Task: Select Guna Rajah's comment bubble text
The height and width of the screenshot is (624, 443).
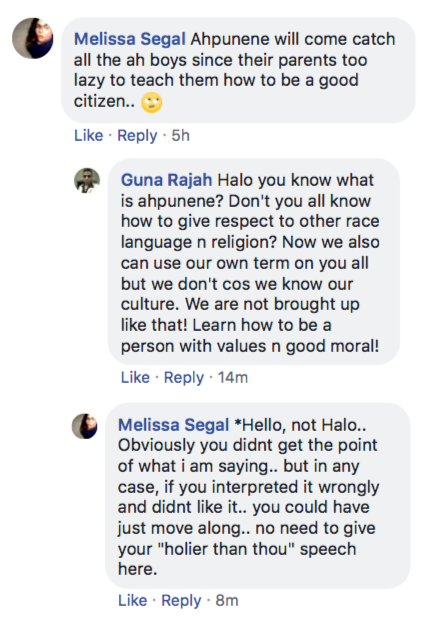Action: [254, 261]
